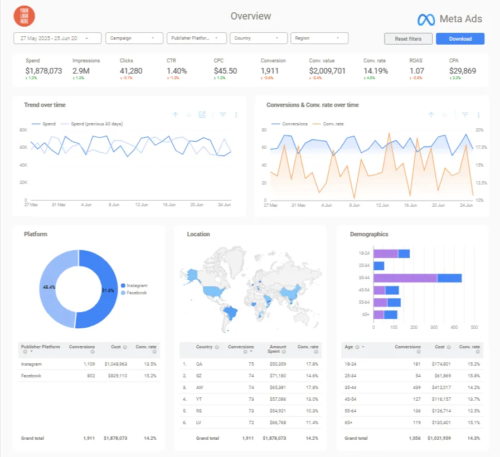Sort Location table by Conversions header
This screenshot has width=500, height=457.
point(241,347)
